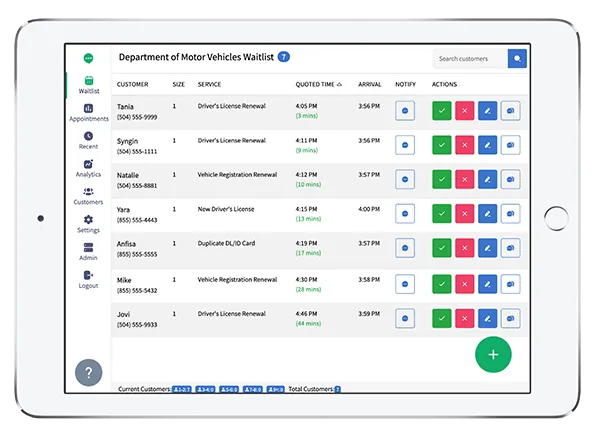
Task: Mark Natalie as served with green check
Action: tap(442, 179)
